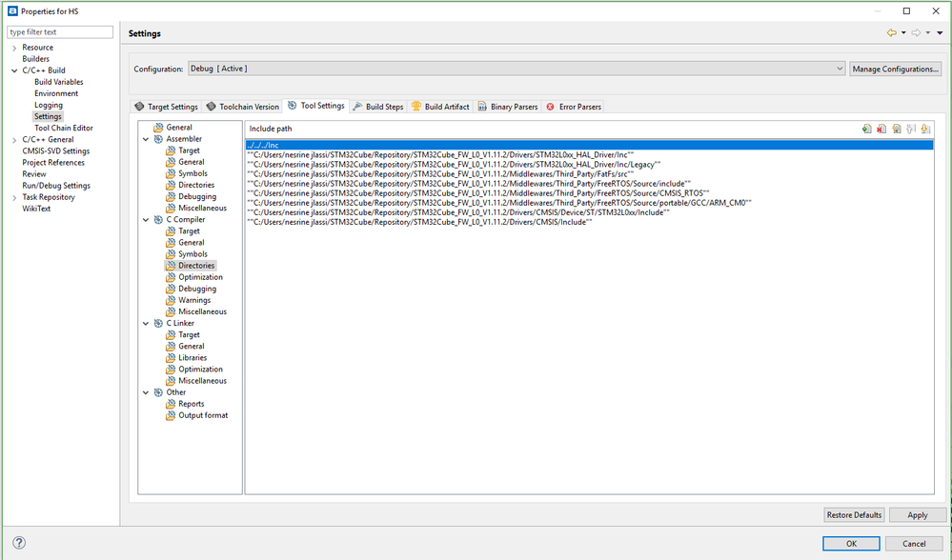Click the Cancel button
The width and height of the screenshot is (952, 560).
(914, 543)
